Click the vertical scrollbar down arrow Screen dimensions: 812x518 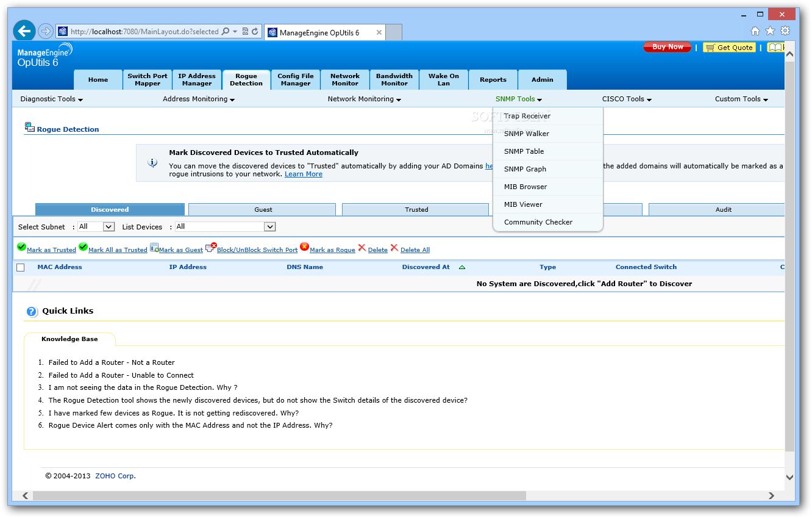tap(789, 478)
